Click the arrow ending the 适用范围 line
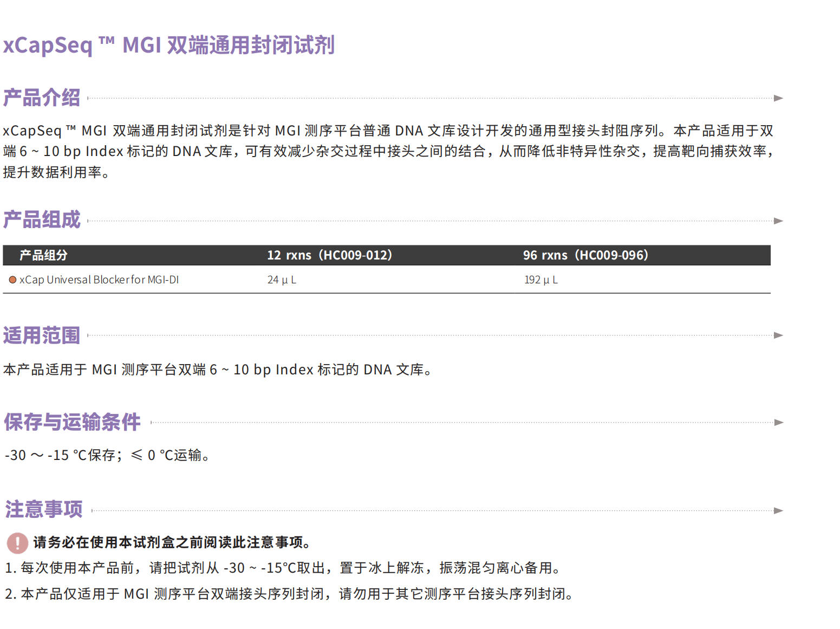The image size is (840, 629). click(x=778, y=335)
